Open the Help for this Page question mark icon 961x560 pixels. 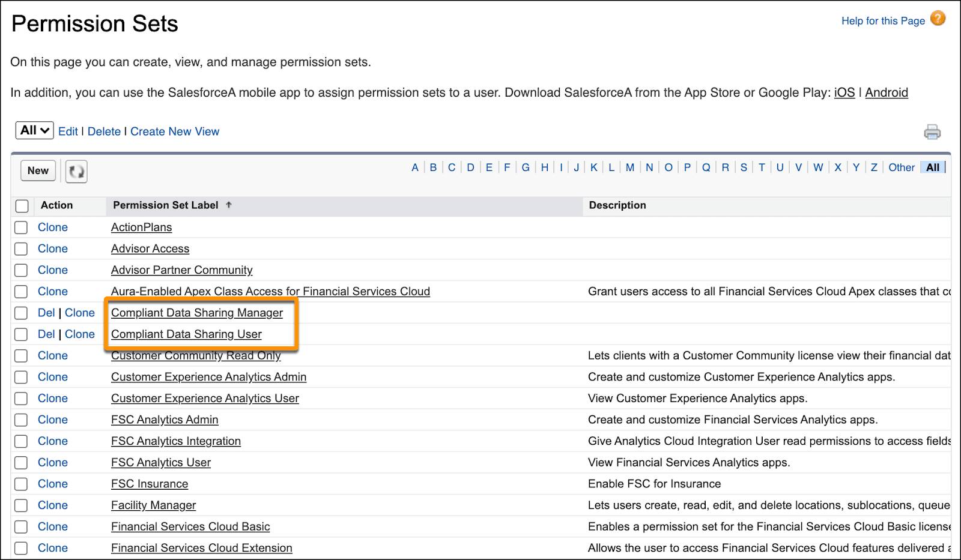pos(938,19)
